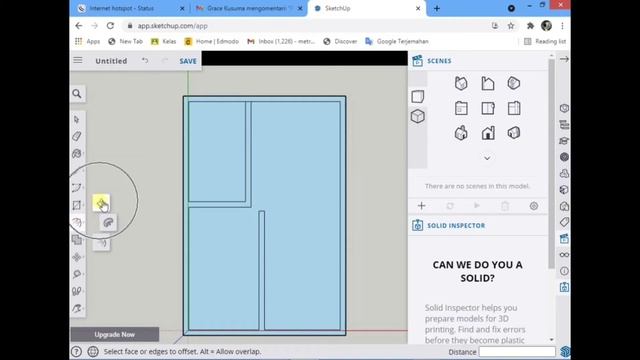The image size is (640, 360).
Task: Expand more standard views chevron
Action: tap(487, 158)
